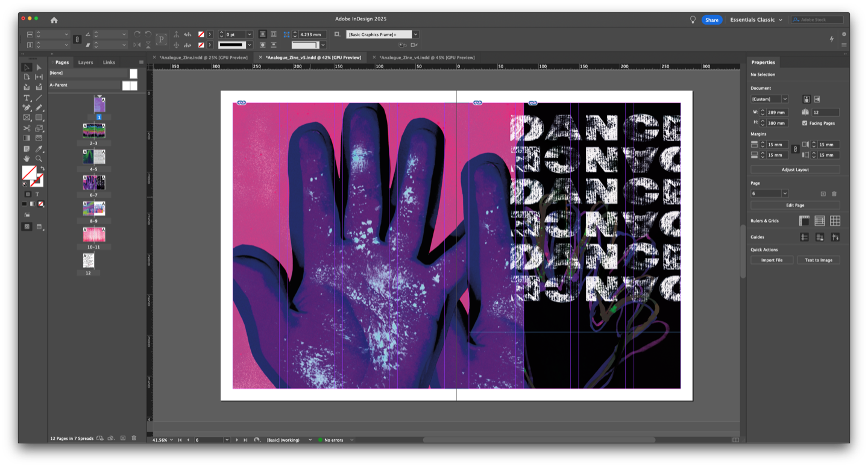Show the document grid icon
The height and width of the screenshot is (467, 868).
click(x=835, y=221)
